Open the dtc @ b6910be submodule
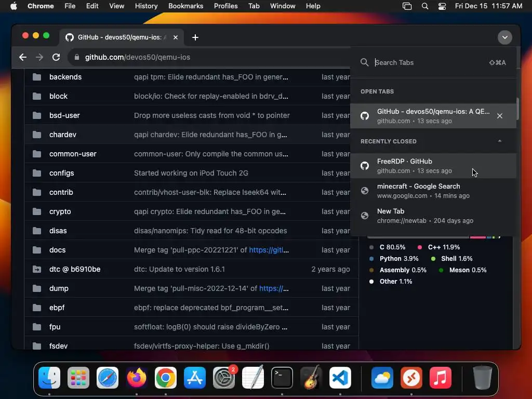Screen dimensions: 532x399 [x=75, y=270]
